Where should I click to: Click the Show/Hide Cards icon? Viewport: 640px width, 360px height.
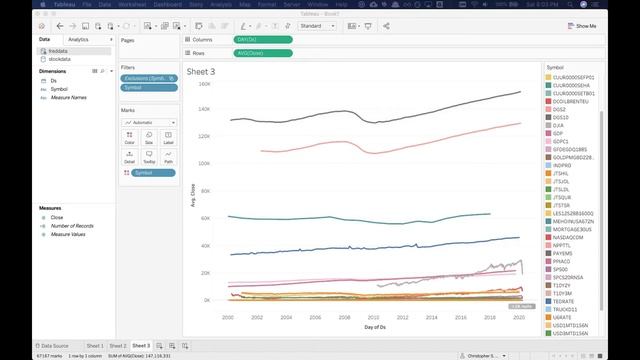351,26
